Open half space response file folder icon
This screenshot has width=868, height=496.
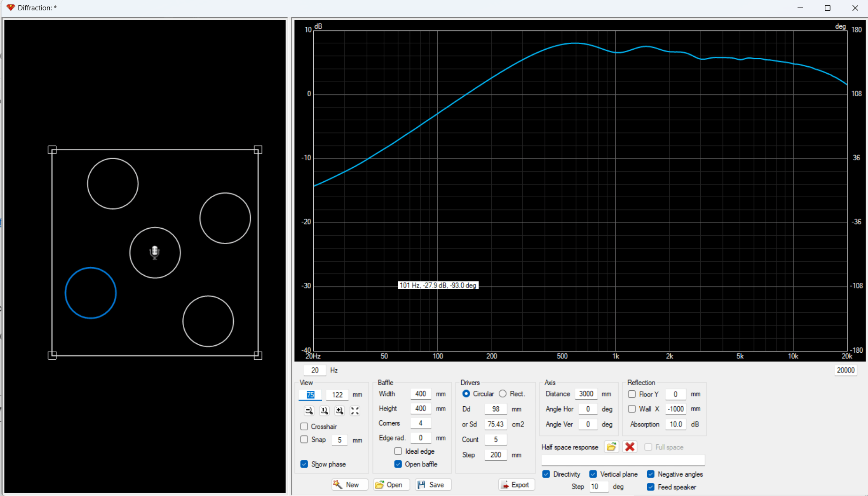611,447
